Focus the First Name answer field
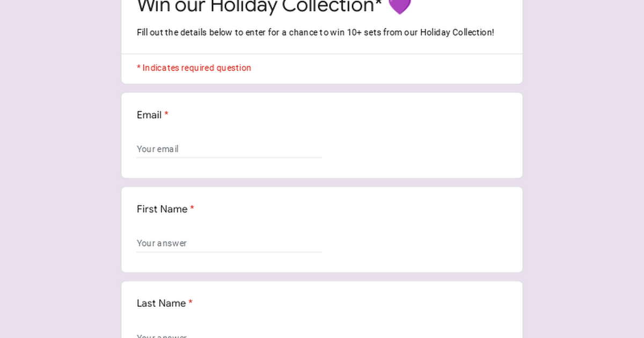The width and height of the screenshot is (644, 338). pos(229,243)
